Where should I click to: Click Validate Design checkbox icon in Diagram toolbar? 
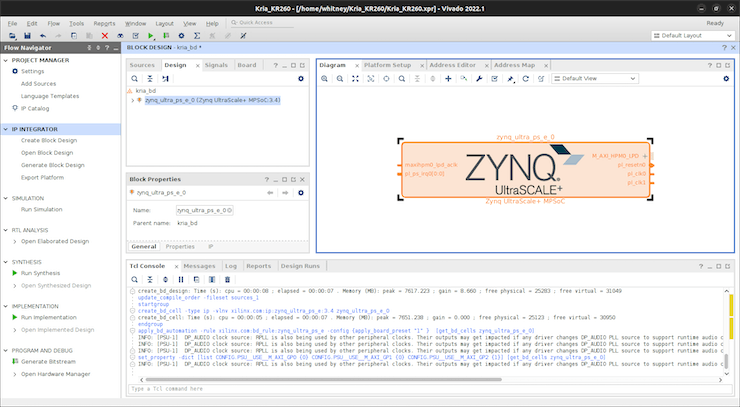pyautogui.click(x=495, y=79)
